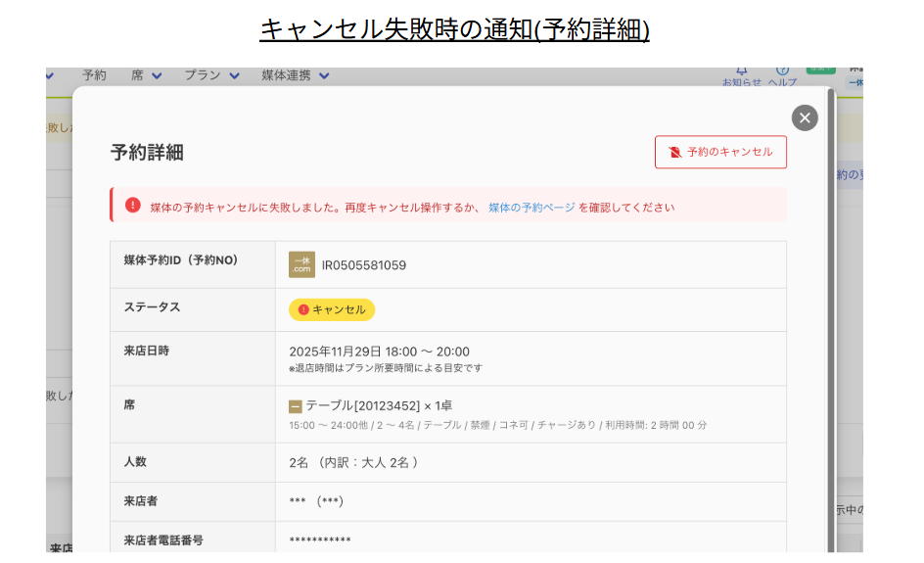The height and width of the screenshot is (563, 924).
Task: Close the 予約詳細 dialog with X
Action: pyautogui.click(x=805, y=117)
